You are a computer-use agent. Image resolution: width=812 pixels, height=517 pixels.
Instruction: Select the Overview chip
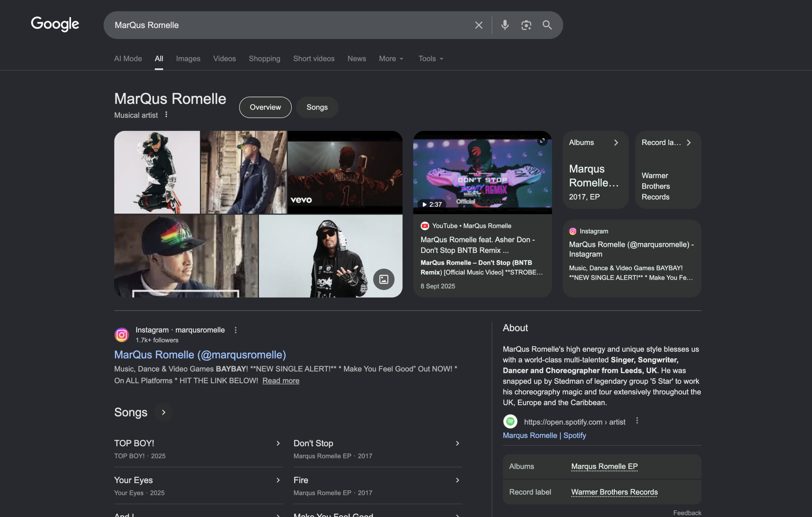265,107
